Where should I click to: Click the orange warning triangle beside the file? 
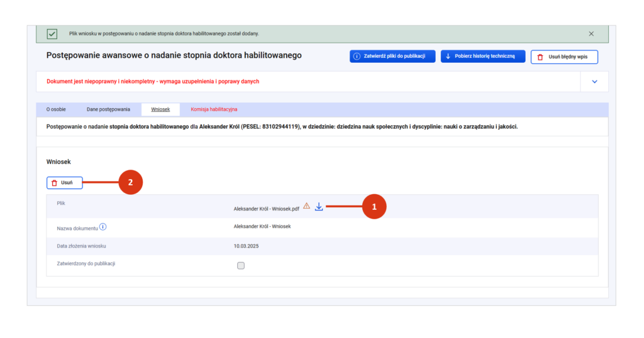[306, 206]
